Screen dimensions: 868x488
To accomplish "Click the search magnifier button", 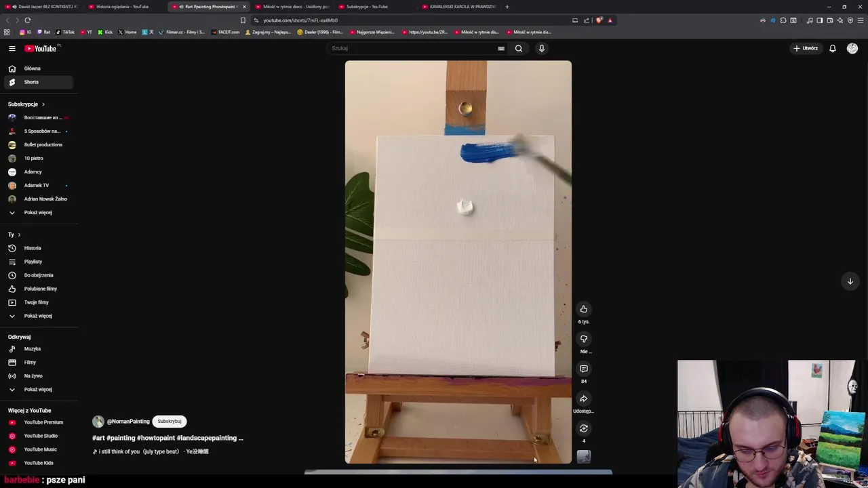I will pos(519,48).
